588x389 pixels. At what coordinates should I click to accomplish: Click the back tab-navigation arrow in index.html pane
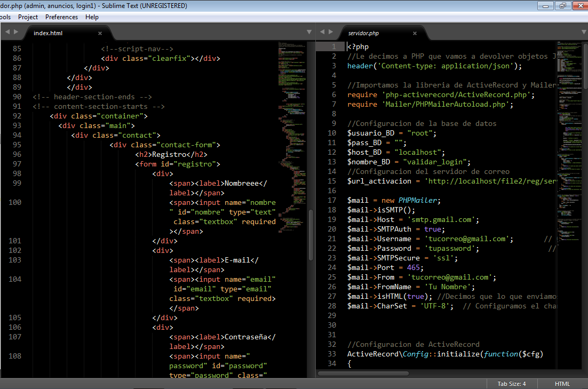point(7,32)
